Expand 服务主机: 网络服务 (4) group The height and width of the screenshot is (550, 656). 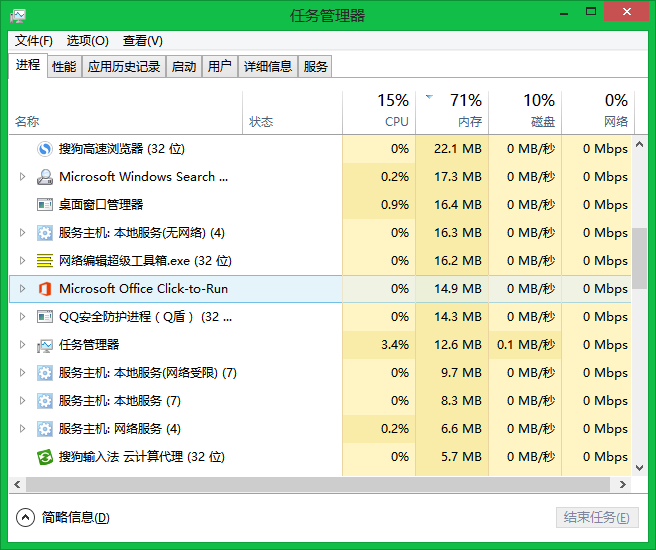pyautogui.click(x=23, y=429)
